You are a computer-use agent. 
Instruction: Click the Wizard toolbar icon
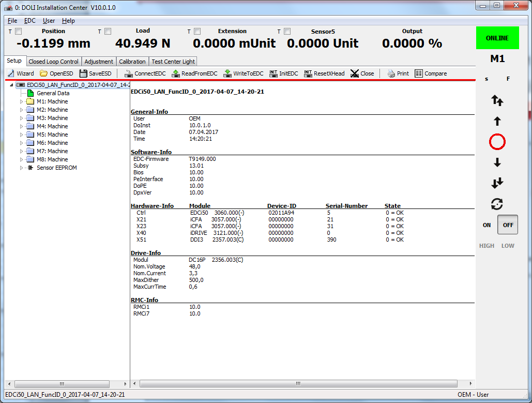(11, 73)
